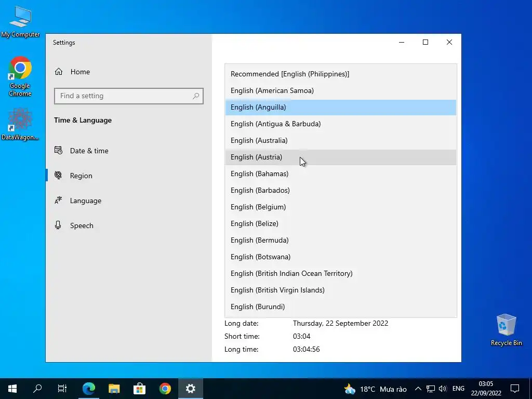Click the short time value 03:04
This screenshot has height=399, width=532.
[x=302, y=336]
